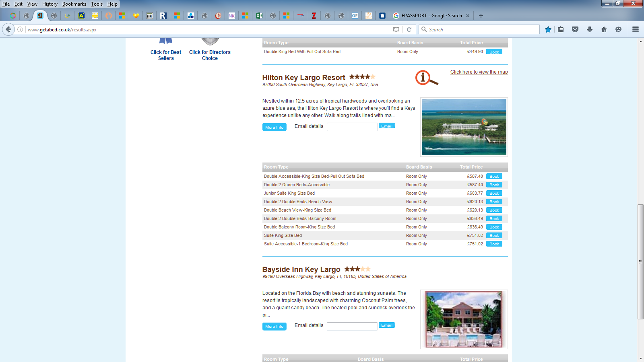The height and width of the screenshot is (362, 644).
Task: Switch to the Excel icon tab
Action: (x=259, y=16)
